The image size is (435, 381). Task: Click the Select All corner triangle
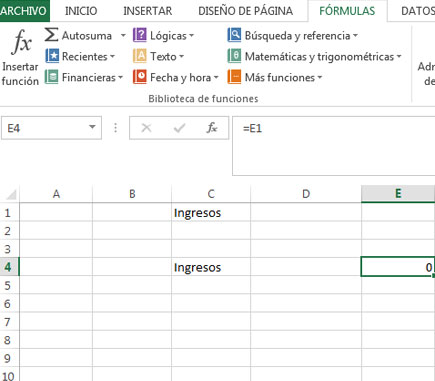11,195
